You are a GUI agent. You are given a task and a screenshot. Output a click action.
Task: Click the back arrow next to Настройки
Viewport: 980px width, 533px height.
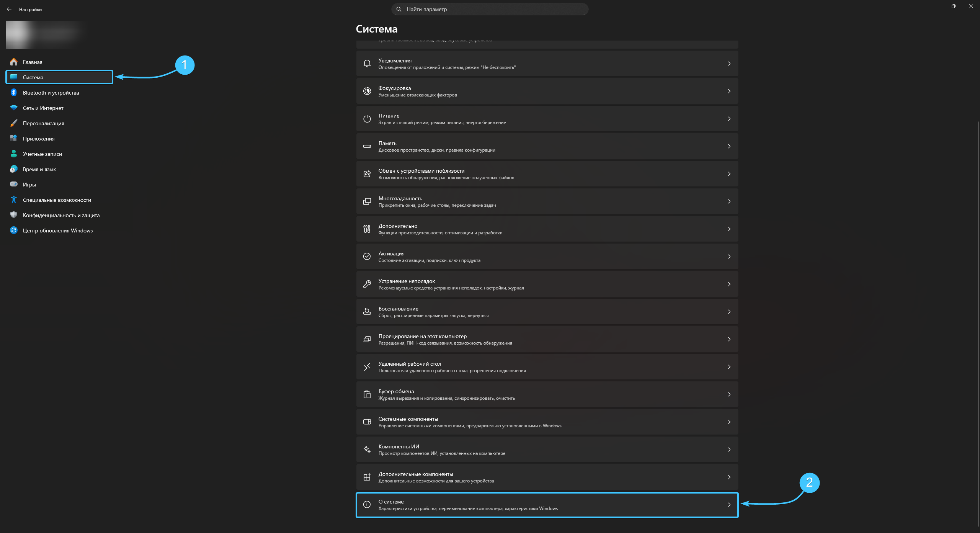[9, 9]
